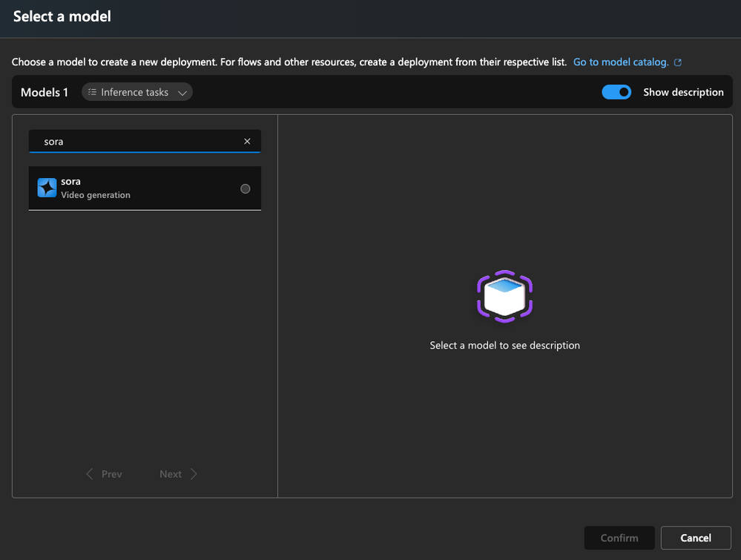This screenshot has width=741, height=560.
Task: Click the sora model sparkle icon
Action: (47, 188)
